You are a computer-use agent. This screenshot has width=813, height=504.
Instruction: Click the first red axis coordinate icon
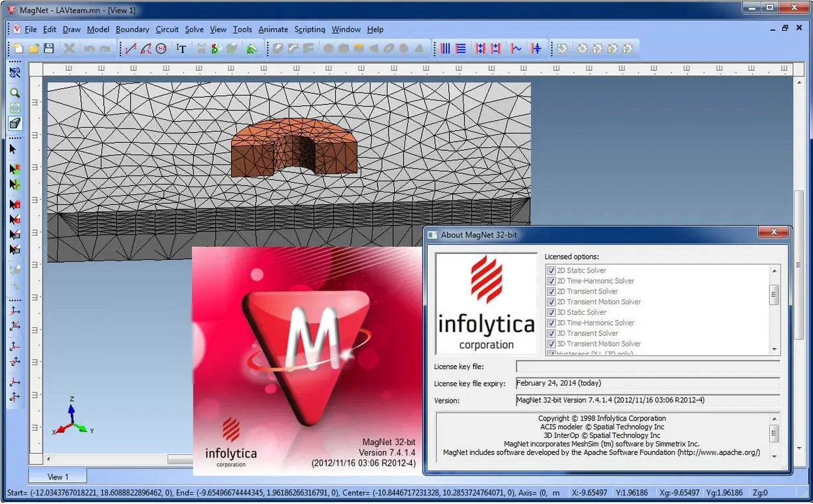coord(15,311)
